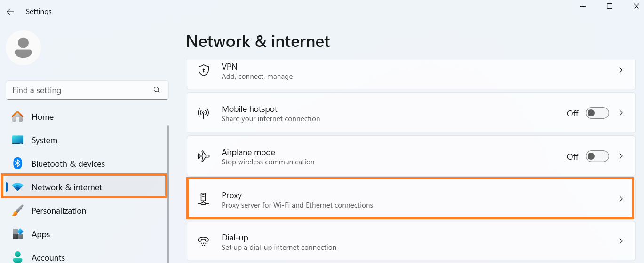644x263 pixels.
Task: Open the Apps settings category
Action: (41, 234)
